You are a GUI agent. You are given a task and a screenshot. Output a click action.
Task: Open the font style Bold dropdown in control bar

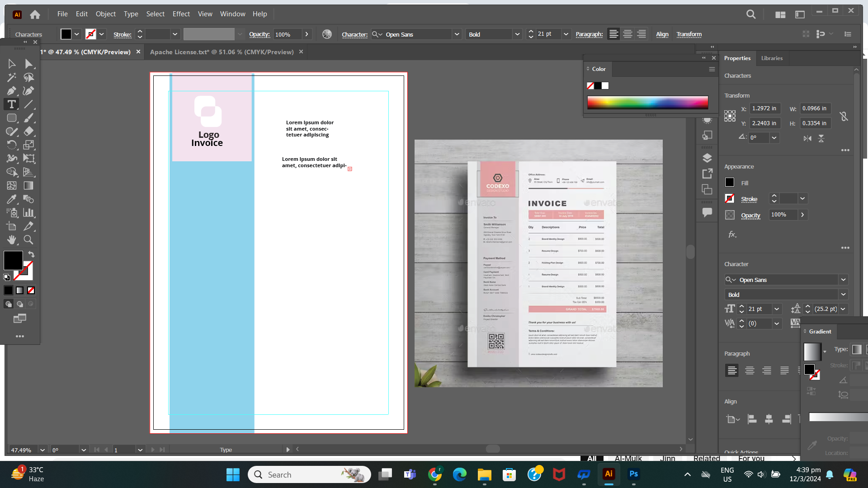point(517,34)
